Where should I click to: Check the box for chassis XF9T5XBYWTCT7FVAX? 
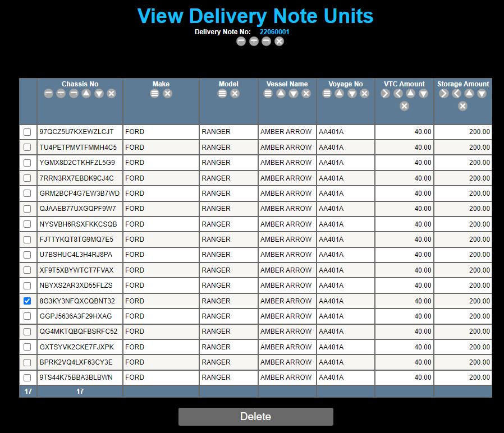coord(28,270)
